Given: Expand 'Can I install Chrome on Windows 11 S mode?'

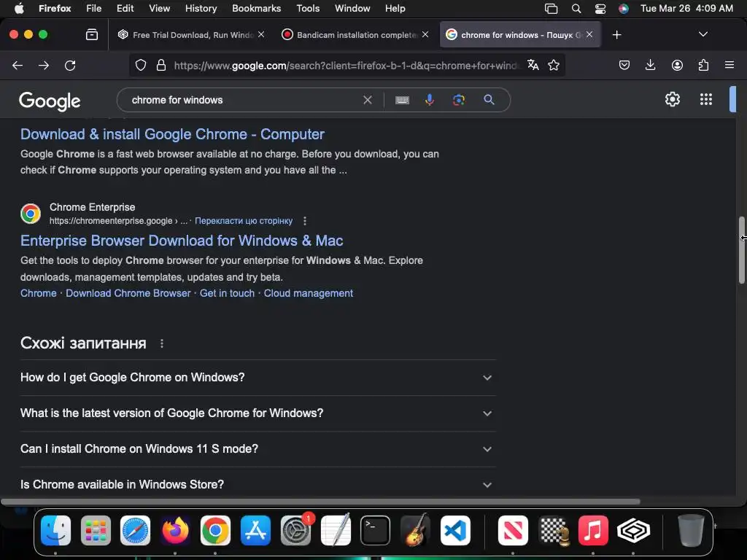Looking at the screenshot, I should click(258, 449).
